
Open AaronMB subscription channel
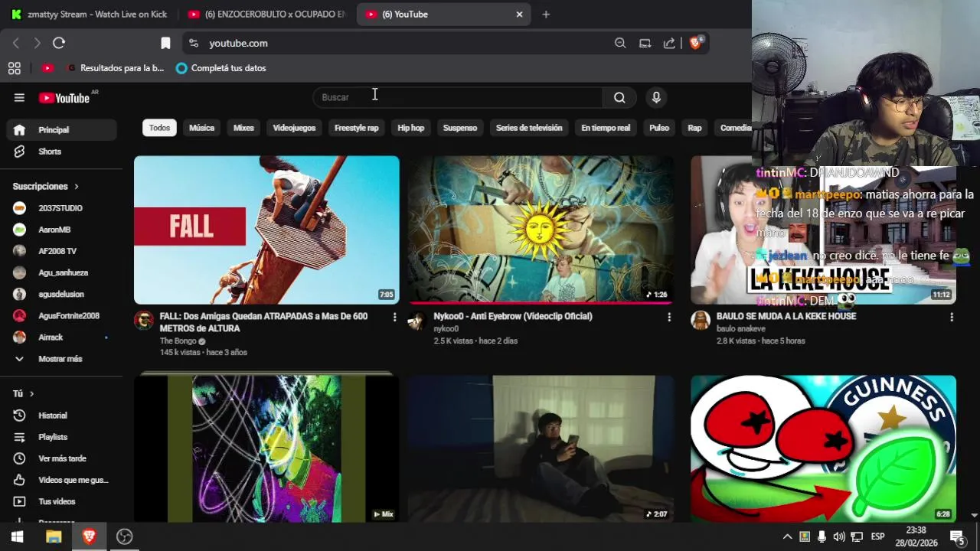pos(61,230)
